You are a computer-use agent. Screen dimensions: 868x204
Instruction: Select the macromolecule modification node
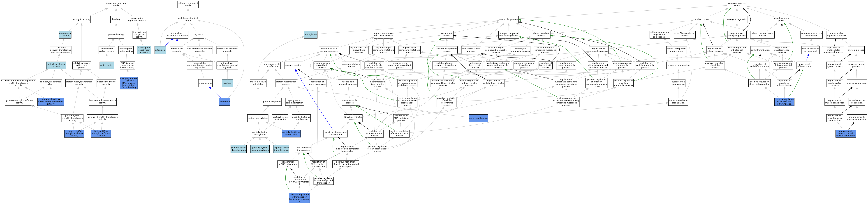coord(272,65)
